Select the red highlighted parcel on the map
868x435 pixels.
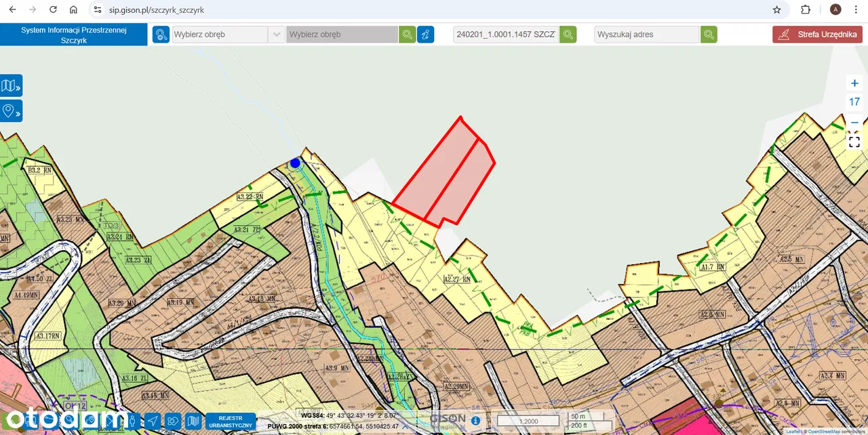[x=444, y=173]
